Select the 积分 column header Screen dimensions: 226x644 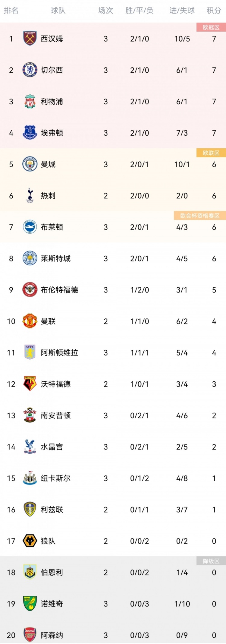point(214,11)
